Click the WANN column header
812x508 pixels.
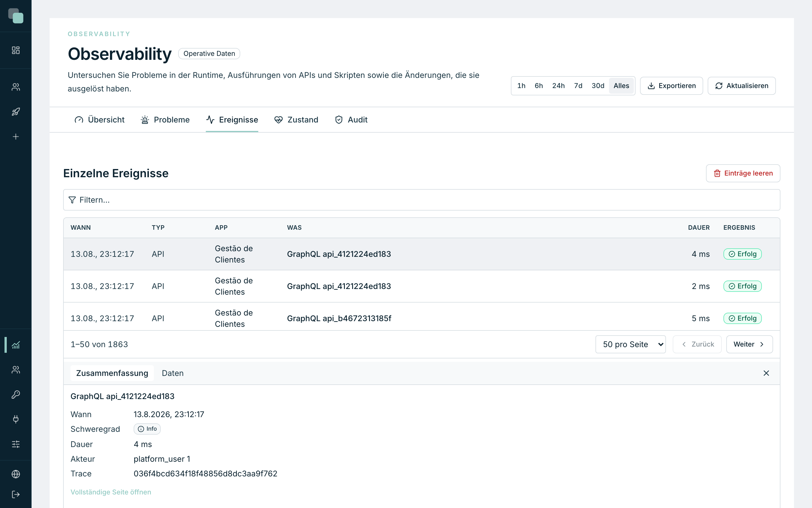click(x=81, y=227)
